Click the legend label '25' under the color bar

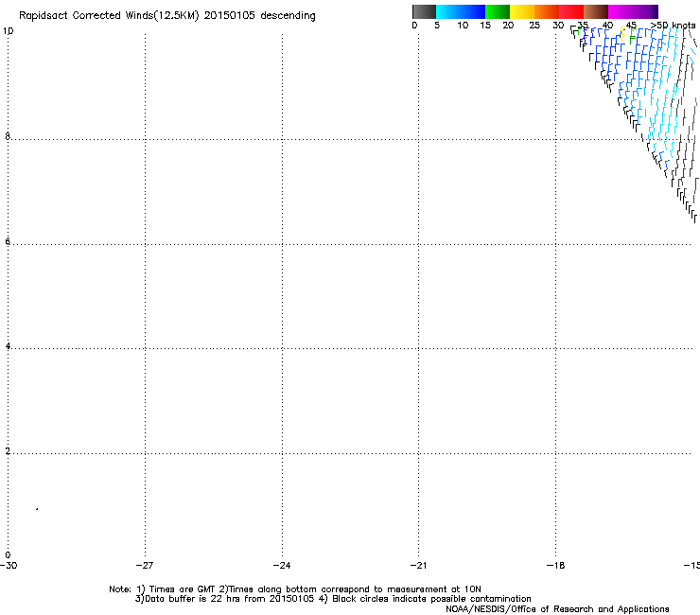(x=534, y=26)
